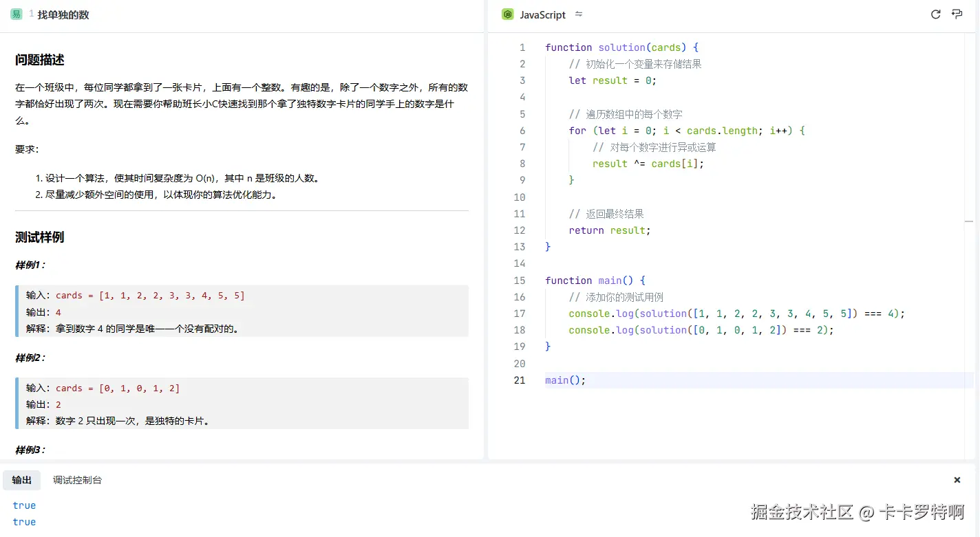Switch to the 调试控制台 tab

tap(77, 480)
